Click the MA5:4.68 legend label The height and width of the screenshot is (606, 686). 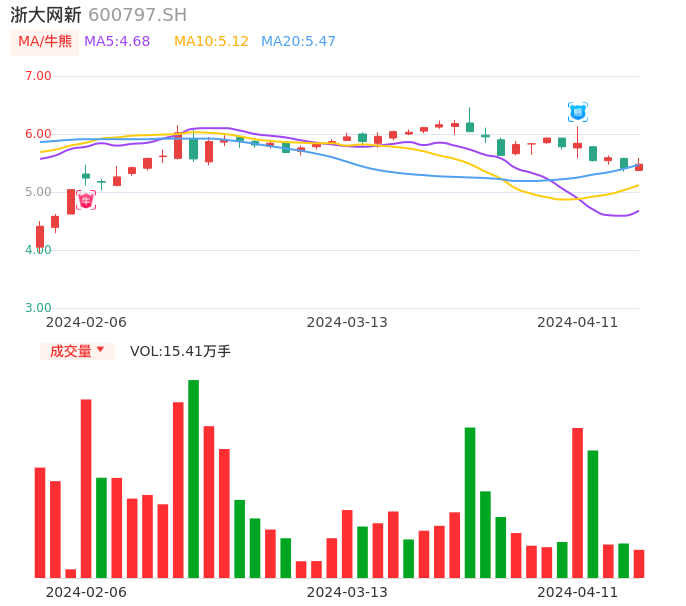tap(117, 42)
